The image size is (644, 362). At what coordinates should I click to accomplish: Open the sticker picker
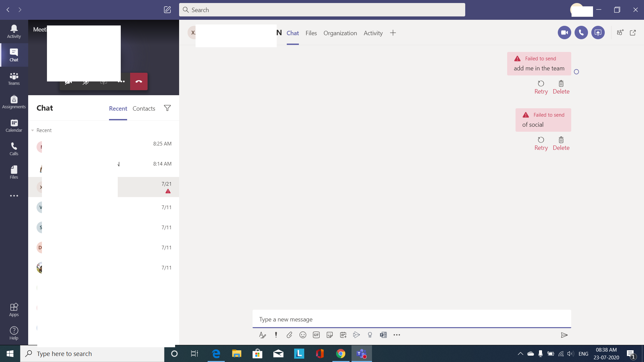click(x=329, y=335)
